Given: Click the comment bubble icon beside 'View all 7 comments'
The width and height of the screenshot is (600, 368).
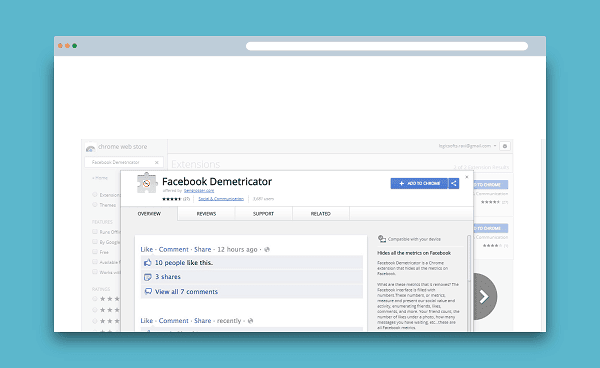Looking at the screenshot, I should (x=148, y=291).
